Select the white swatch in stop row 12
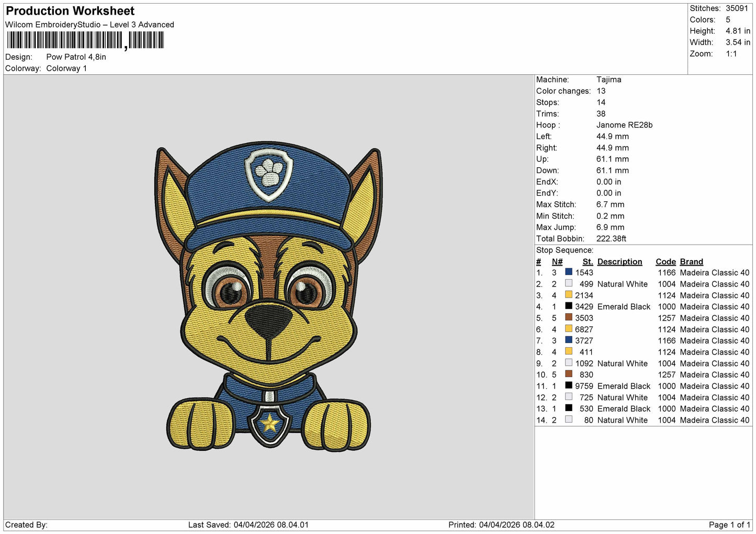 [x=569, y=397]
